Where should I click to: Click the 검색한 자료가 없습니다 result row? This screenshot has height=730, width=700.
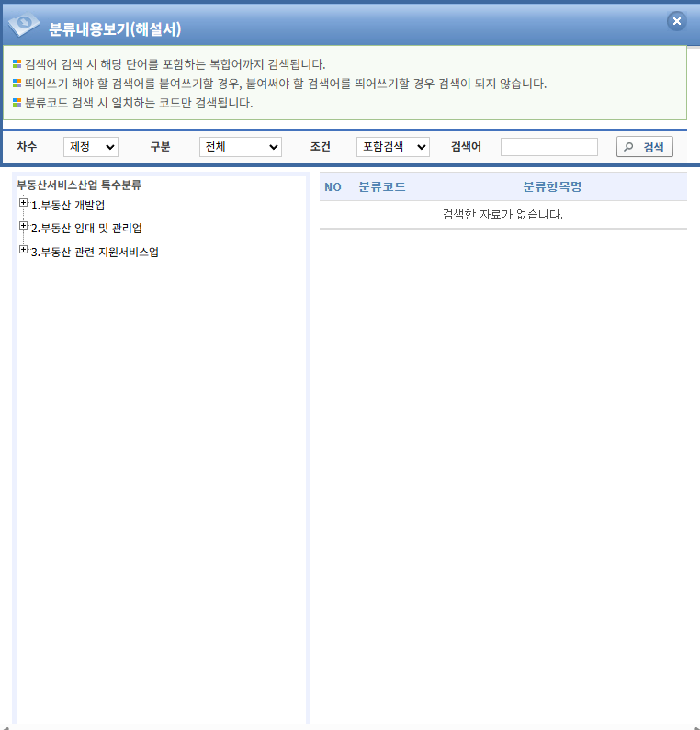pos(502,215)
